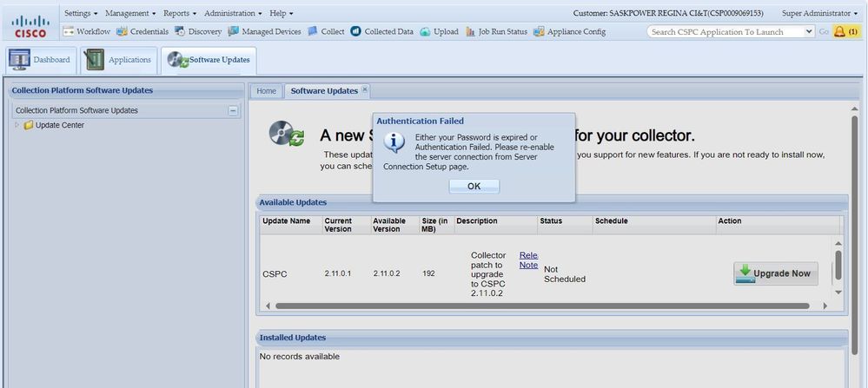
Task: Open the CSPC application search dropdown arrow
Action: pos(809,31)
